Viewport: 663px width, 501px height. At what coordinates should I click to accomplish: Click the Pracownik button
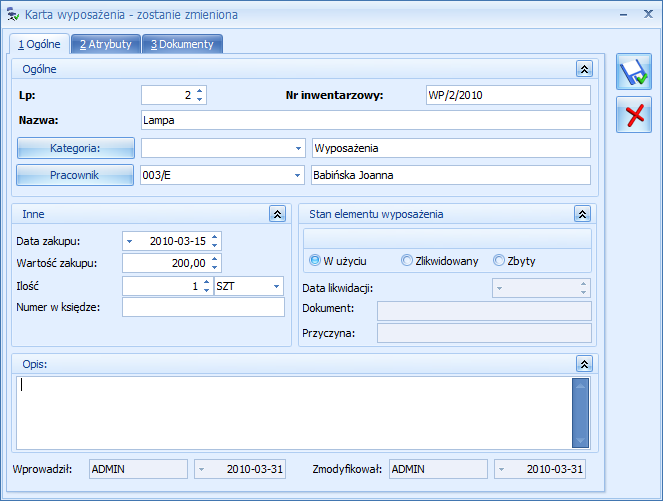pyautogui.click(x=75, y=175)
